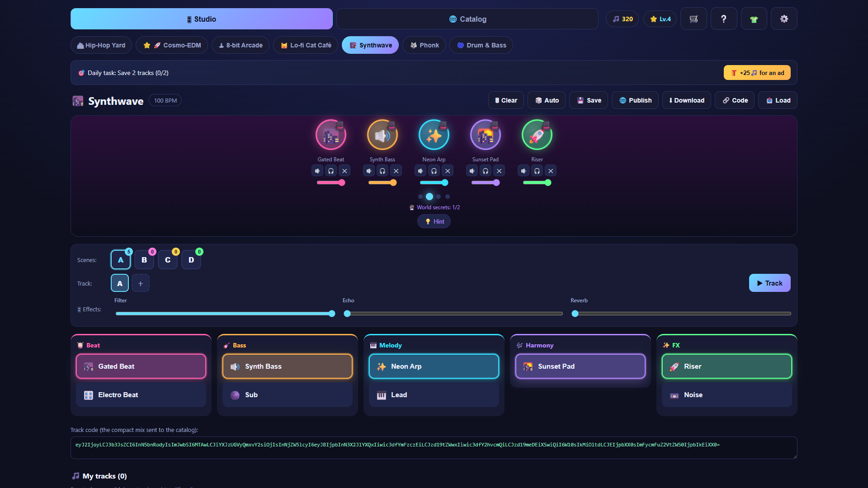The height and width of the screenshot is (488, 868).
Task: Click the Synth Bass character avatar
Action: [x=382, y=135]
